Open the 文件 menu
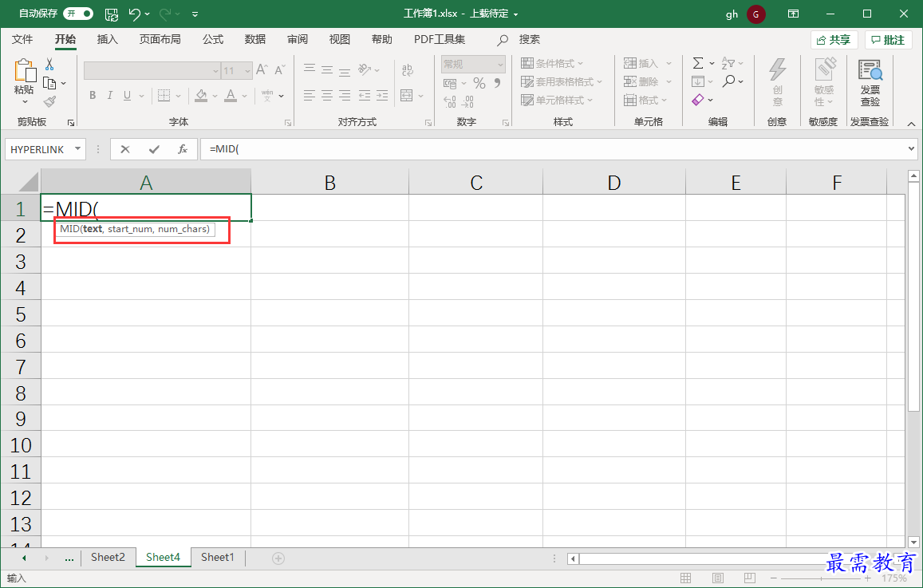Screen dimensions: 923x588 pyautogui.click(x=22, y=39)
